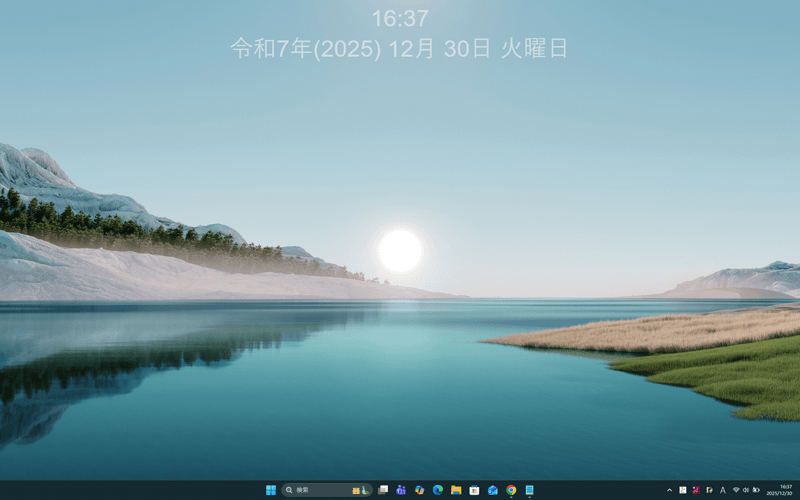
Task: Click the 16:37 desktop clock widget
Action: pos(400,18)
